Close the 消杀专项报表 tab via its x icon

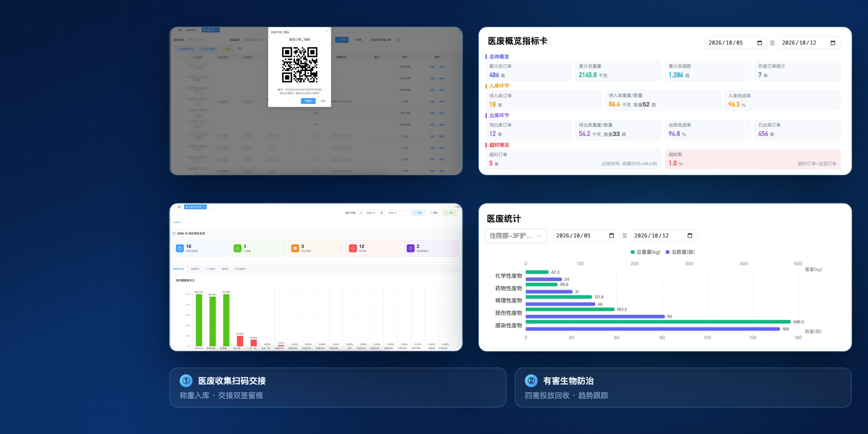coord(204,207)
